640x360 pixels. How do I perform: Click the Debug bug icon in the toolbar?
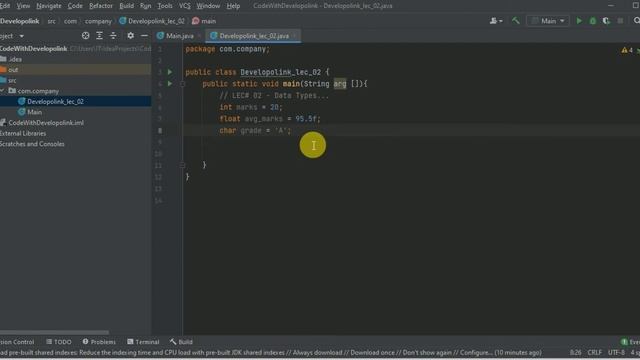[x=593, y=21]
